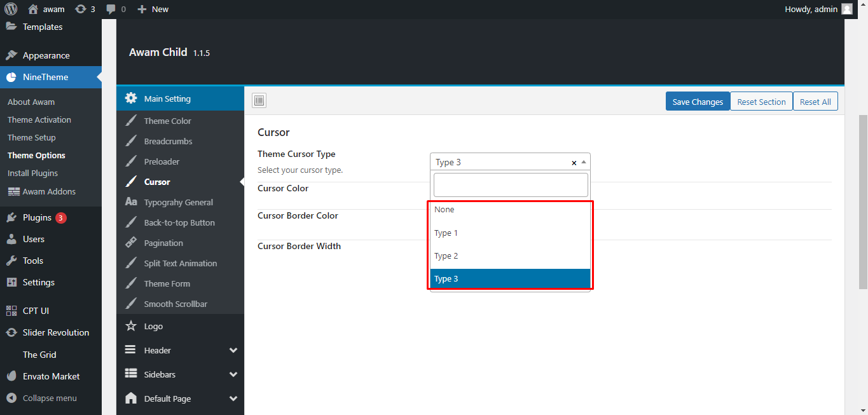The image size is (868, 415).
Task: Go to Theme Activation
Action: click(x=39, y=119)
